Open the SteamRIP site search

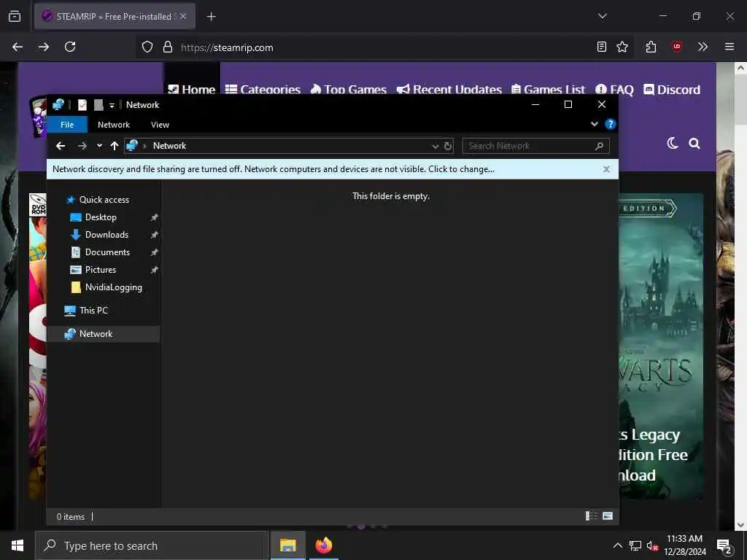[694, 143]
